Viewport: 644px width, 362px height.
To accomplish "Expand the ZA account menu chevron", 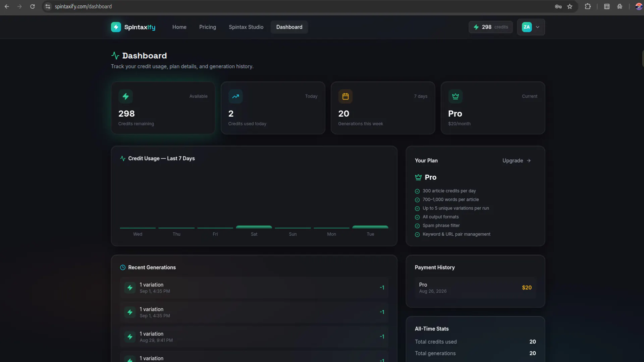I will point(538,27).
